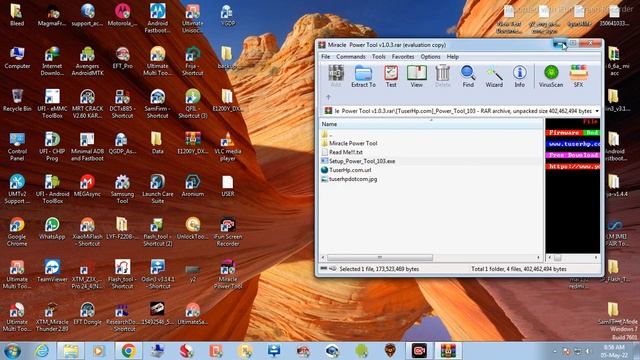
Task: Select the Samsung Tool desktop icon
Action: tap(122, 189)
